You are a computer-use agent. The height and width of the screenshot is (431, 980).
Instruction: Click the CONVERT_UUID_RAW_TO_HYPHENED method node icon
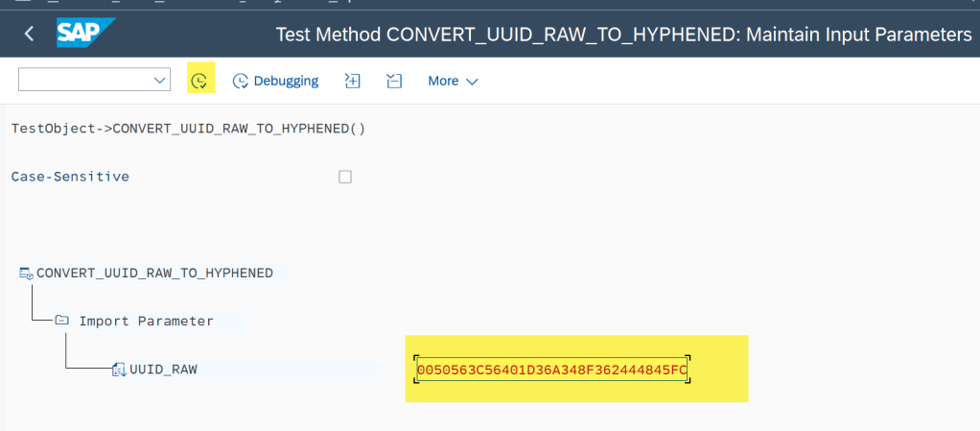click(26, 274)
